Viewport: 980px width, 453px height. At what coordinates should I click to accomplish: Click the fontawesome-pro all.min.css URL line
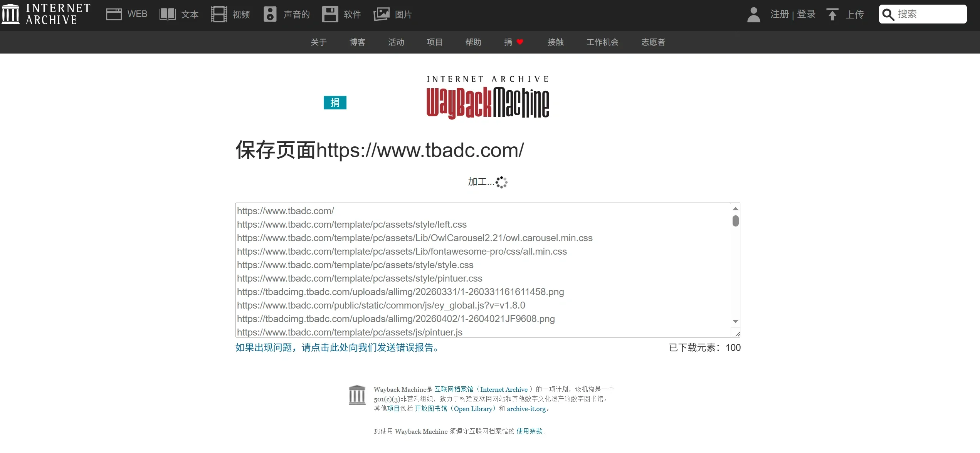[402, 252]
